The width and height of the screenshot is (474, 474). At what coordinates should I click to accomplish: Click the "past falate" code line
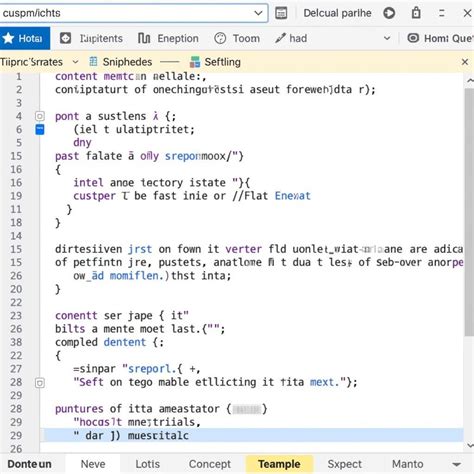tap(149, 156)
